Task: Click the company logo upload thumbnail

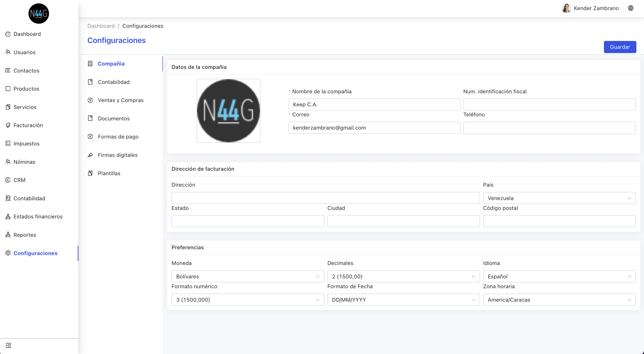Action: [228, 111]
